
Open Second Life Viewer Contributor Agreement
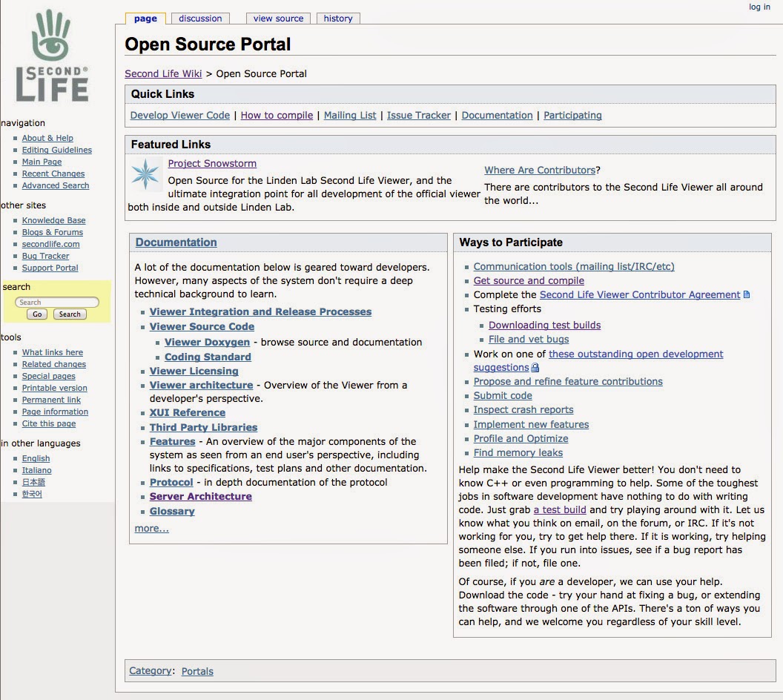pos(640,295)
